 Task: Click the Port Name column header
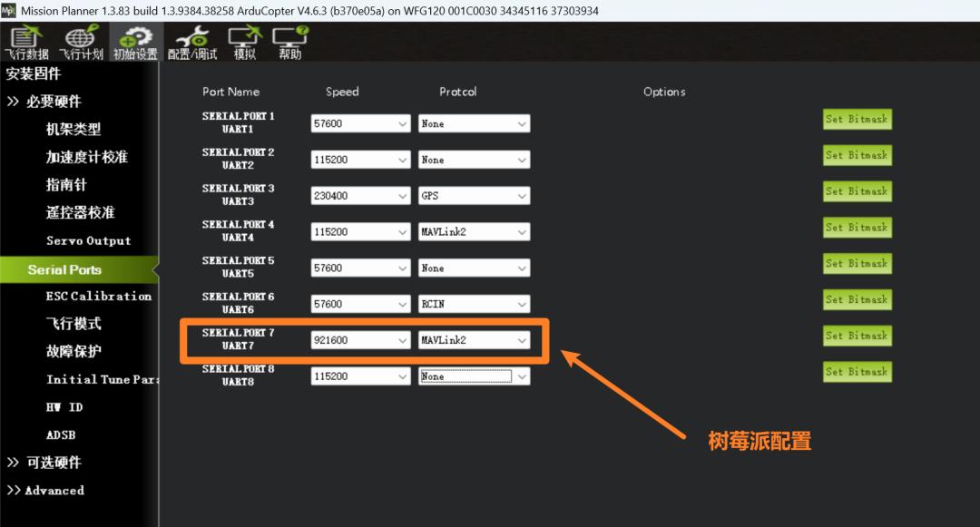tap(230, 92)
